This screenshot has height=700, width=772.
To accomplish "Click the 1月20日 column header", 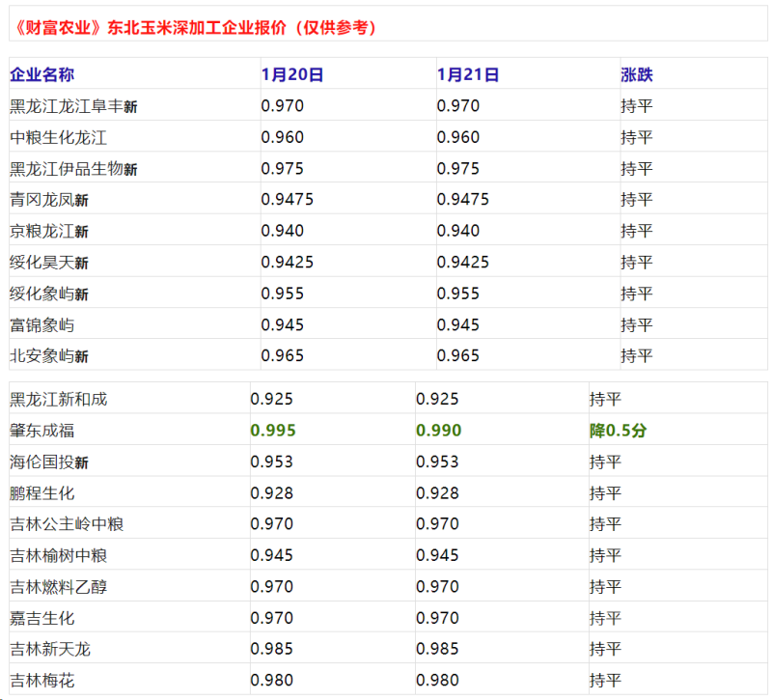I will (x=292, y=74).
